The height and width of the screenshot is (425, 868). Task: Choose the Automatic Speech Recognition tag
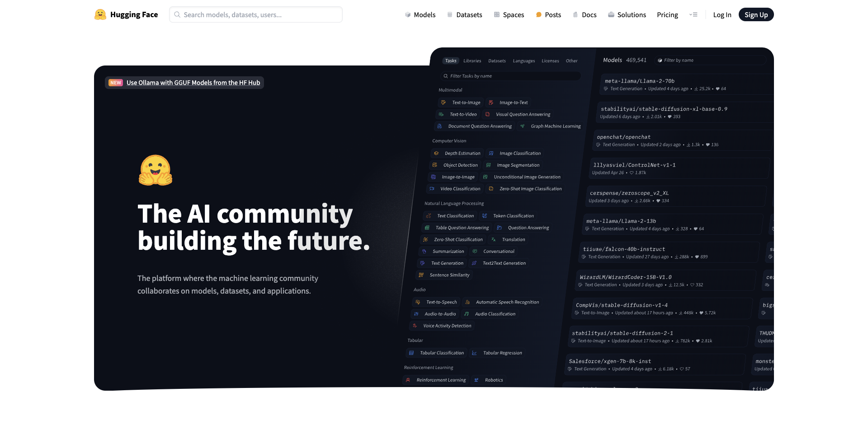click(502, 302)
